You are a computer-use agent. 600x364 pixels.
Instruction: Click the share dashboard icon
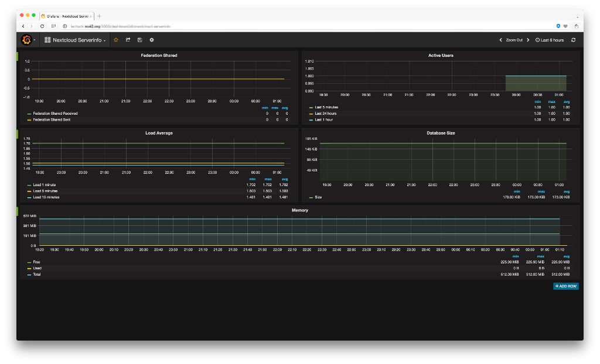click(x=128, y=40)
